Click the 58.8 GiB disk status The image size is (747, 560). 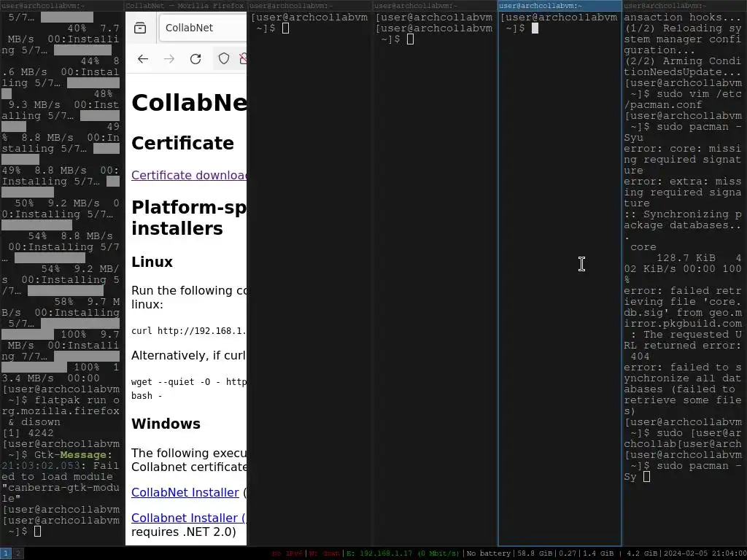(x=535, y=553)
